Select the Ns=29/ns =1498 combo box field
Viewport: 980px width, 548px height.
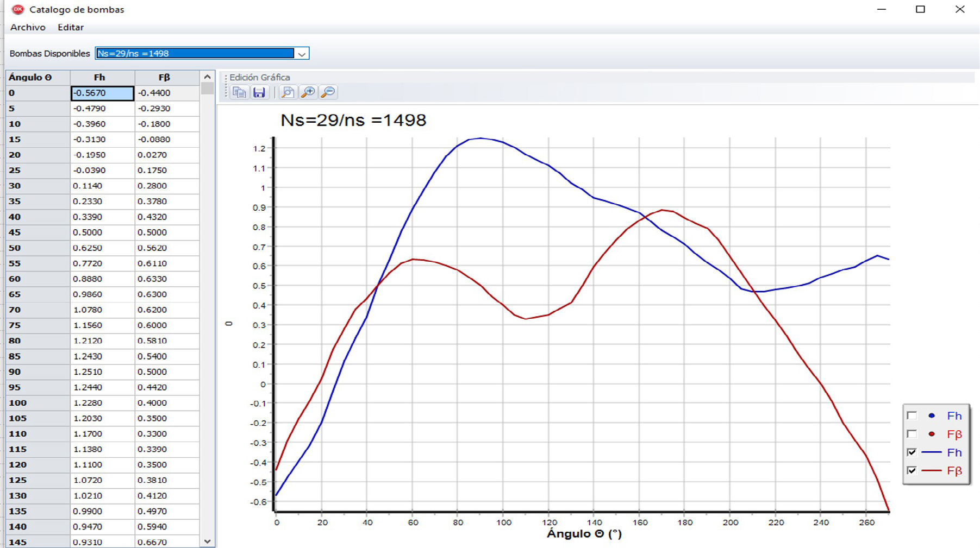pyautogui.click(x=195, y=53)
